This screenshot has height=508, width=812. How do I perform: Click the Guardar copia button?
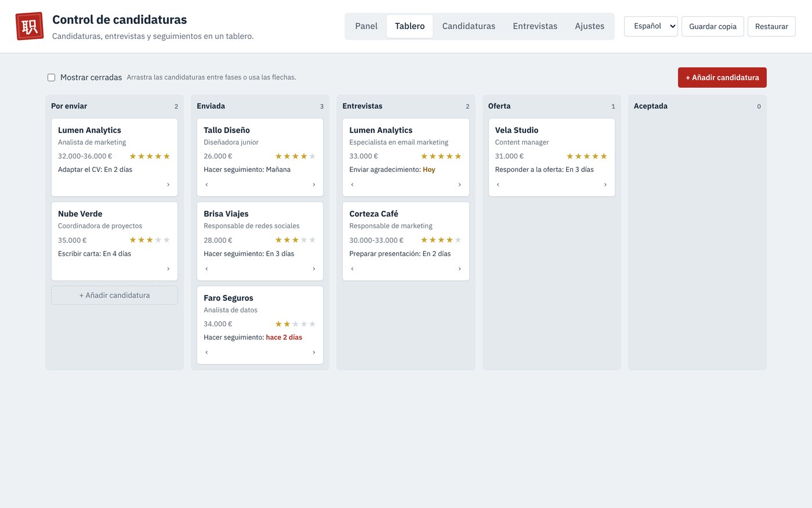click(x=713, y=27)
